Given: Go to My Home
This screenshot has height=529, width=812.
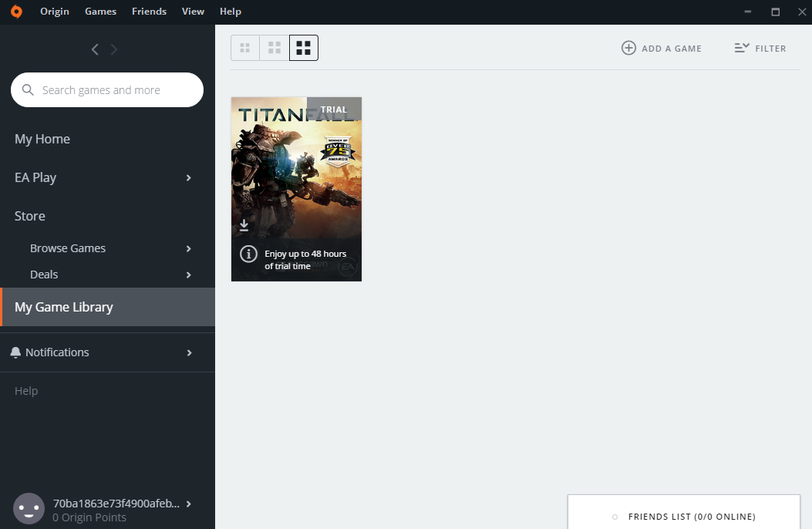Looking at the screenshot, I should click(42, 139).
